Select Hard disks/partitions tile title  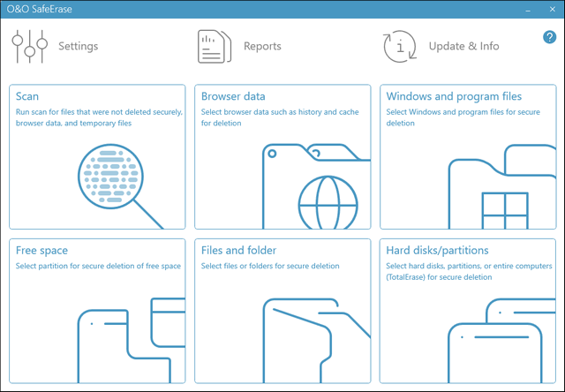pos(437,251)
